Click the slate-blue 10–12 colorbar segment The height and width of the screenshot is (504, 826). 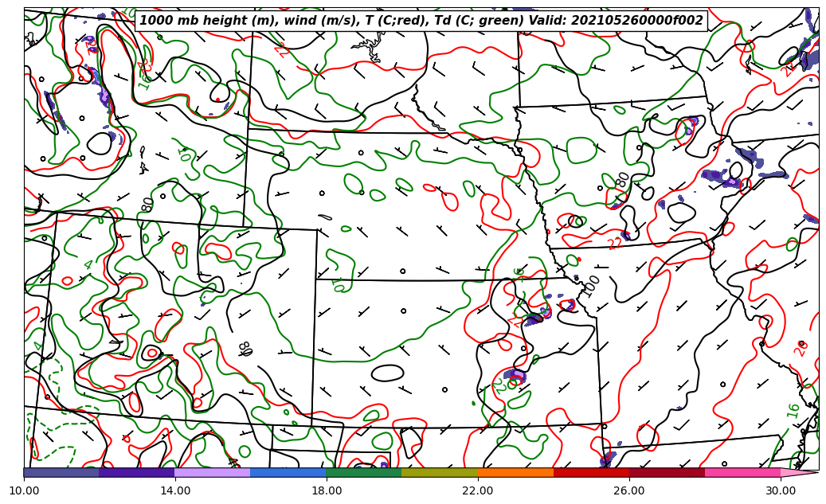coord(61,472)
